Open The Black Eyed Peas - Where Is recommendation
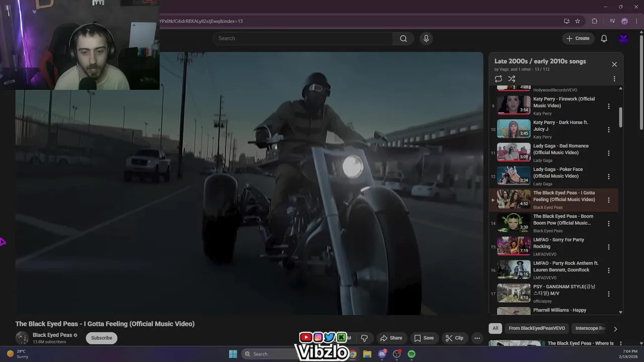Viewport: 644px width, 362px height. tap(581, 343)
